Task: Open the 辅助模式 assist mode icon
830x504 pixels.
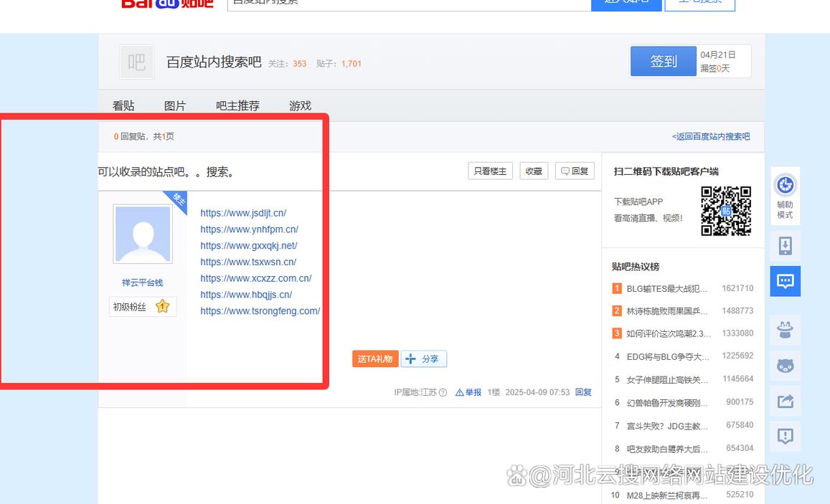Action: click(x=785, y=194)
